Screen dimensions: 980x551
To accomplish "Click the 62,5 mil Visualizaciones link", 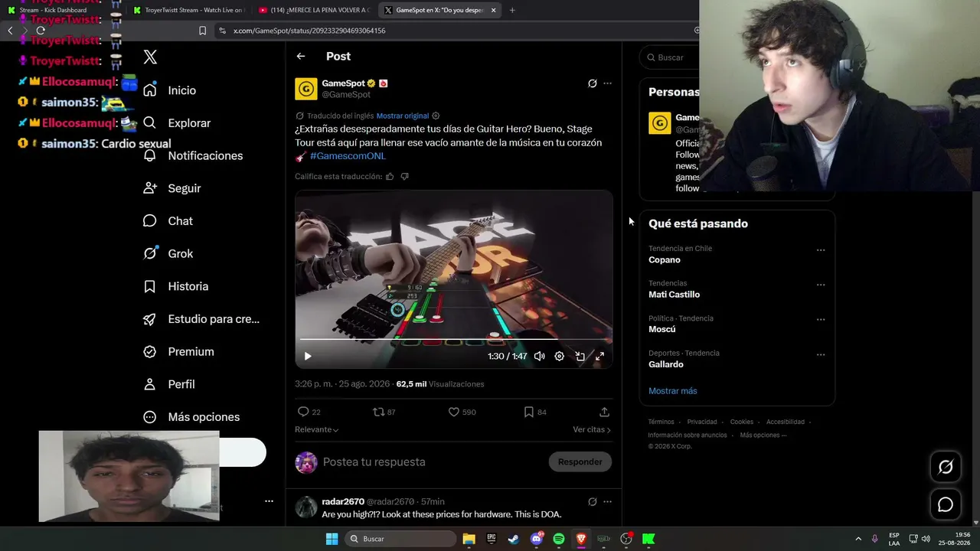I will point(440,384).
